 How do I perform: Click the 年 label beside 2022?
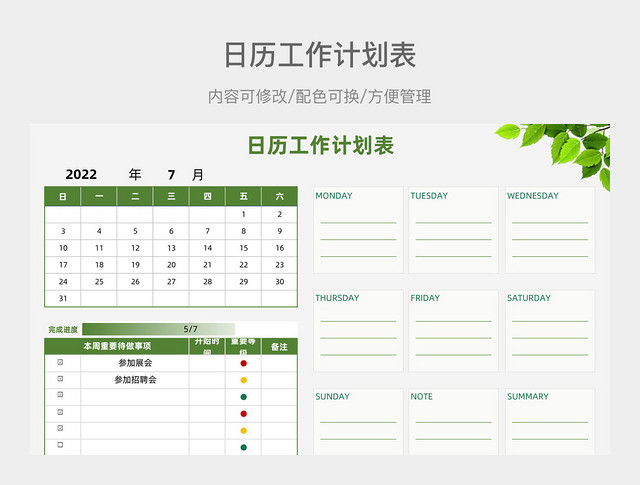click(135, 175)
